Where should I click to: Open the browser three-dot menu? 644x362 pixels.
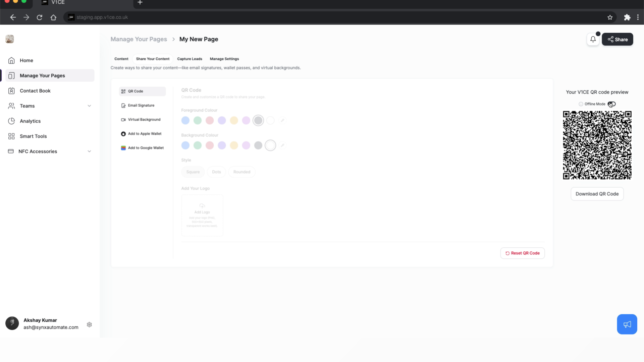[638, 17]
